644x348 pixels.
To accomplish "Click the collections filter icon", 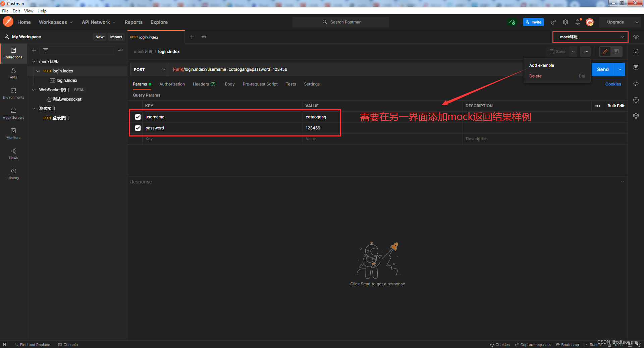I will coord(46,50).
